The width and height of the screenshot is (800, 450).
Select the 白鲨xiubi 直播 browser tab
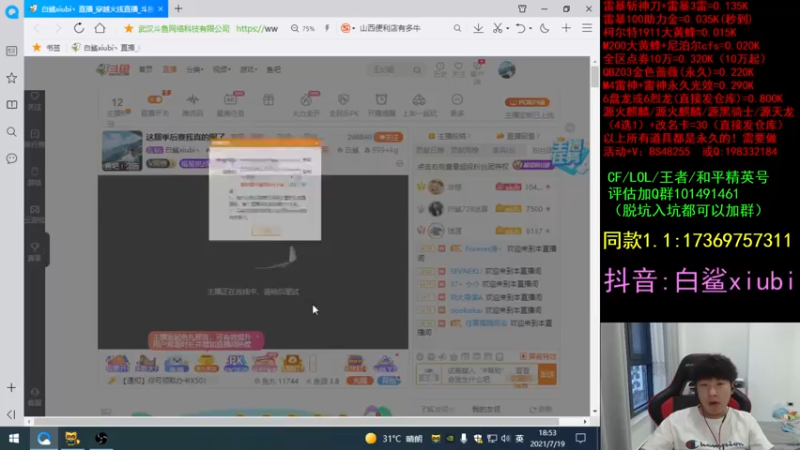96,9
